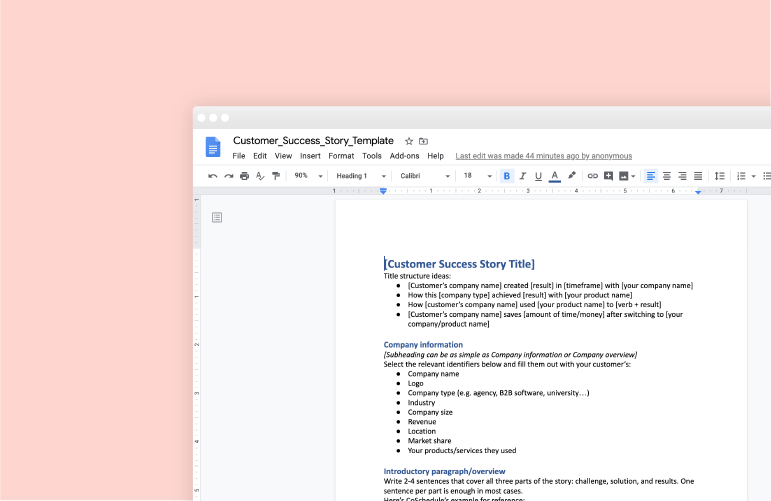The width and height of the screenshot is (771, 501).
Task: Click the Google Docs home icon
Action: [x=213, y=147]
